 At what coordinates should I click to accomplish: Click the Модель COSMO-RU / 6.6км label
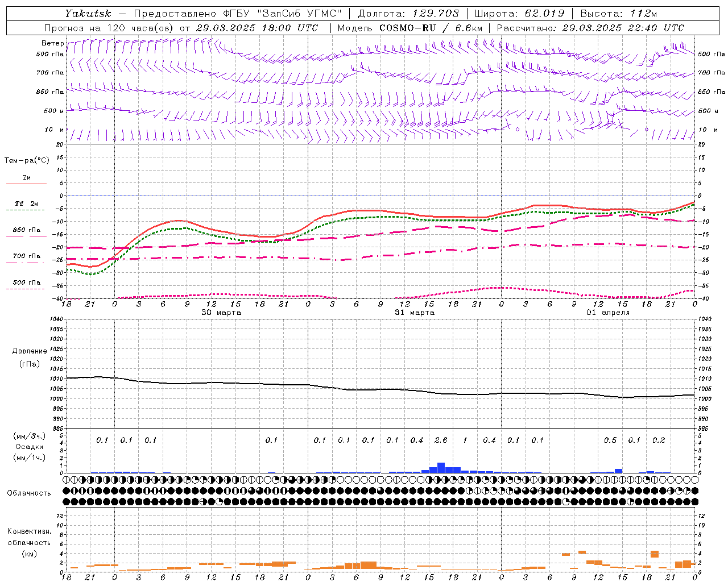409,28
